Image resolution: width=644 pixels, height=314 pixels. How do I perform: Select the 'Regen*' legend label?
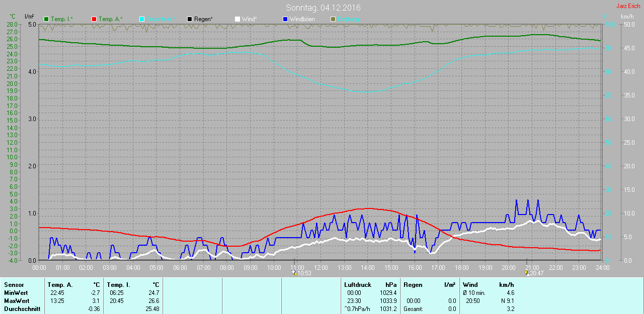204,19
